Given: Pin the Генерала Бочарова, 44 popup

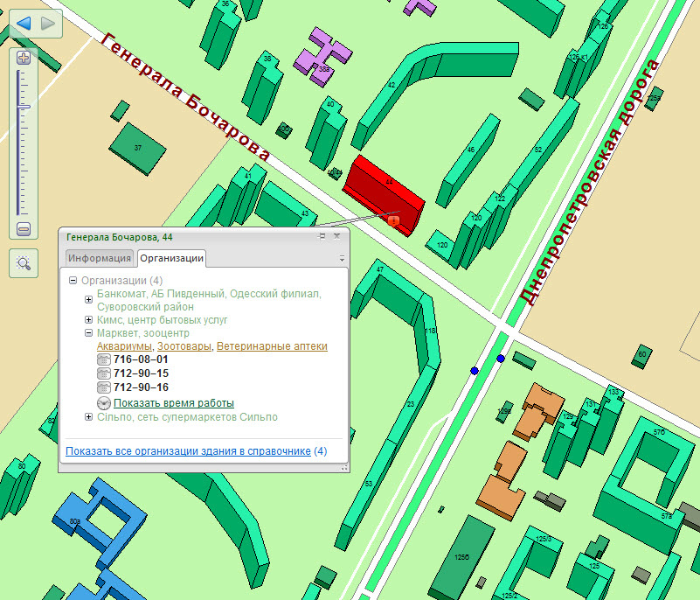Looking at the screenshot, I should (322, 236).
